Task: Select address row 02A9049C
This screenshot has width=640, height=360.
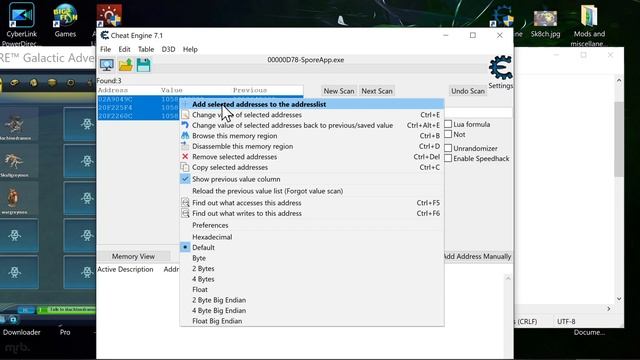Action: tap(138, 100)
